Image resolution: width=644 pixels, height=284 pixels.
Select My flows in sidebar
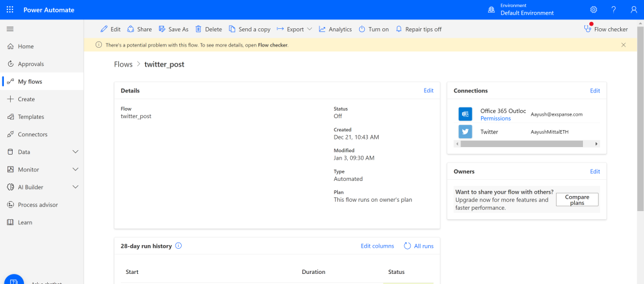(x=42, y=82)
